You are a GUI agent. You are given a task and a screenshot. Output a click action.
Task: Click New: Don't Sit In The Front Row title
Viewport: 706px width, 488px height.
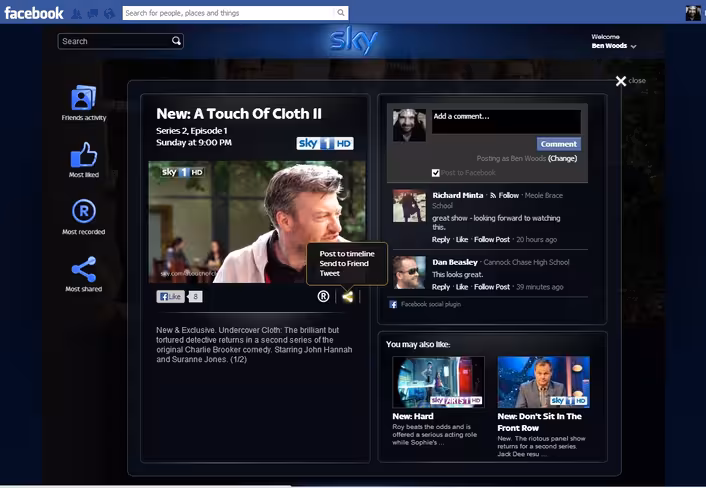point(539,422)
